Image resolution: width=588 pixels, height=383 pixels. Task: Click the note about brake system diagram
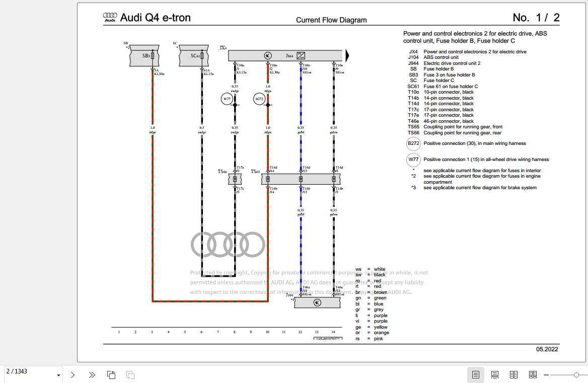coord(480,188)
